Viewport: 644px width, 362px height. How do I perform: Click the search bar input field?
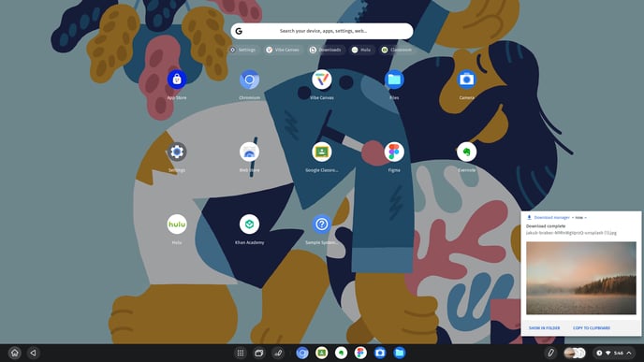pos(322,31)
